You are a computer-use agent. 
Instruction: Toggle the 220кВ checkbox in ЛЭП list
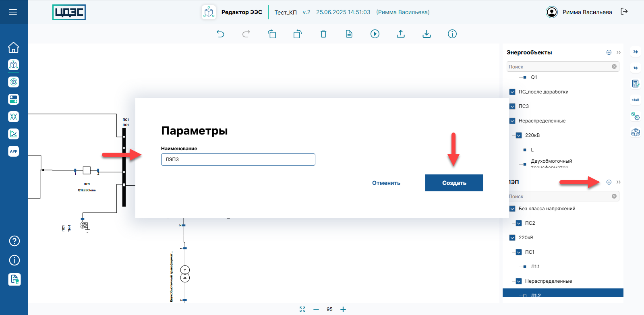(x=512, y=238)
